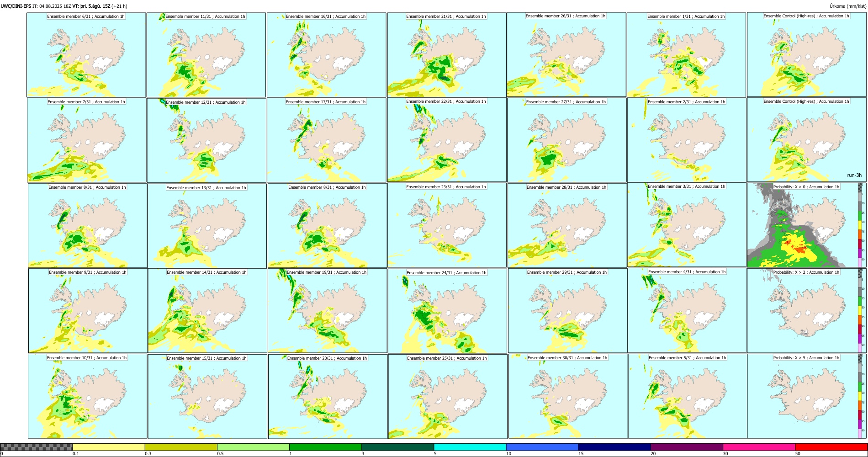Click the Ensemble member 21/31 map
This screenshot has height=457, width=868.
click(x=447, y=55)
